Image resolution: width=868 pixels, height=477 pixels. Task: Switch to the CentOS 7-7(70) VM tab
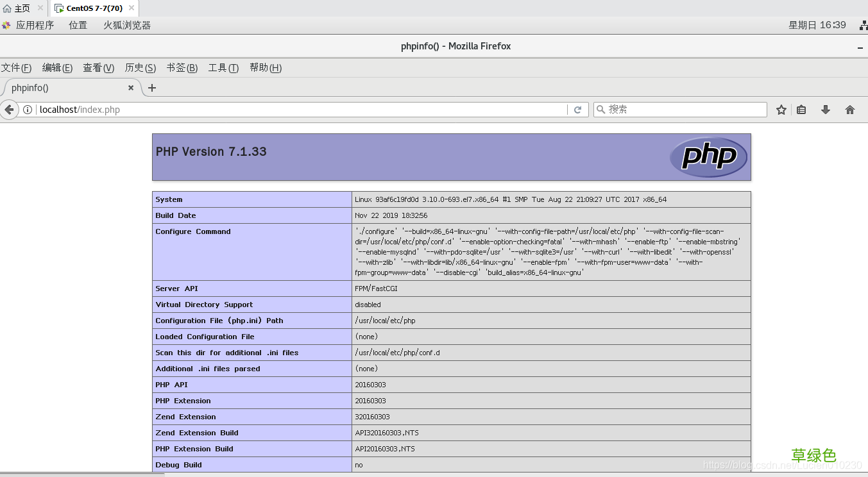[x=94, y=8]
